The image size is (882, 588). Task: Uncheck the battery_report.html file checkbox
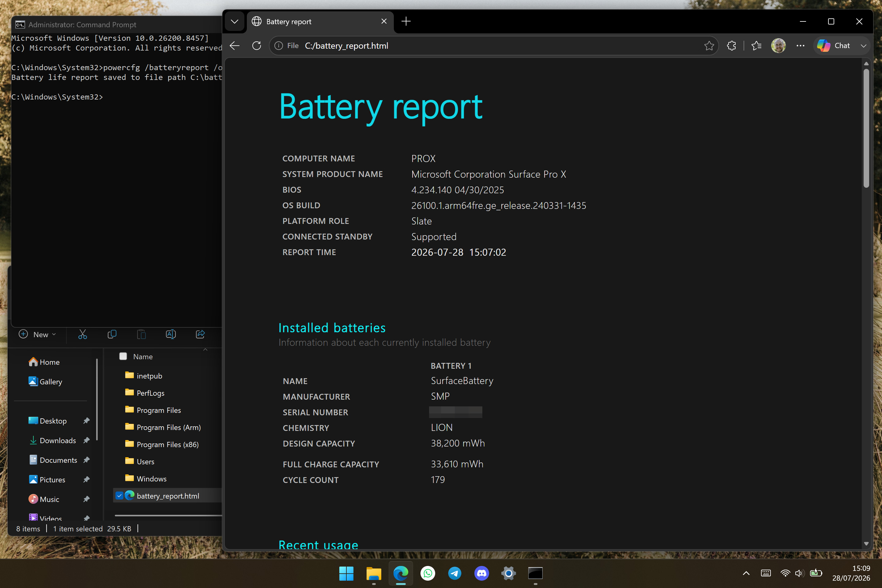click(119, 496)
